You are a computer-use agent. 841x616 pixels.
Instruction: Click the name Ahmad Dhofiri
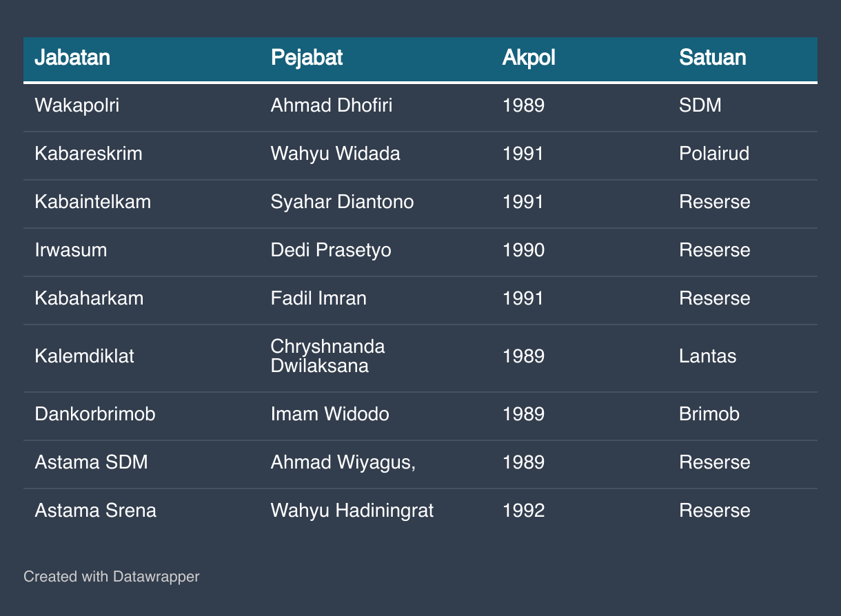[x=332, y=105]
